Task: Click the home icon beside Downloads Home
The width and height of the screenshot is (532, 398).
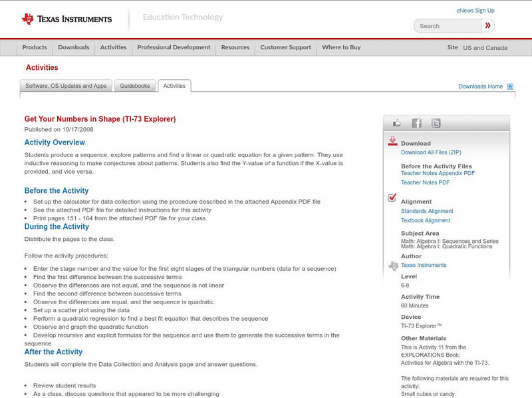Action: click(x=510, y=87)
